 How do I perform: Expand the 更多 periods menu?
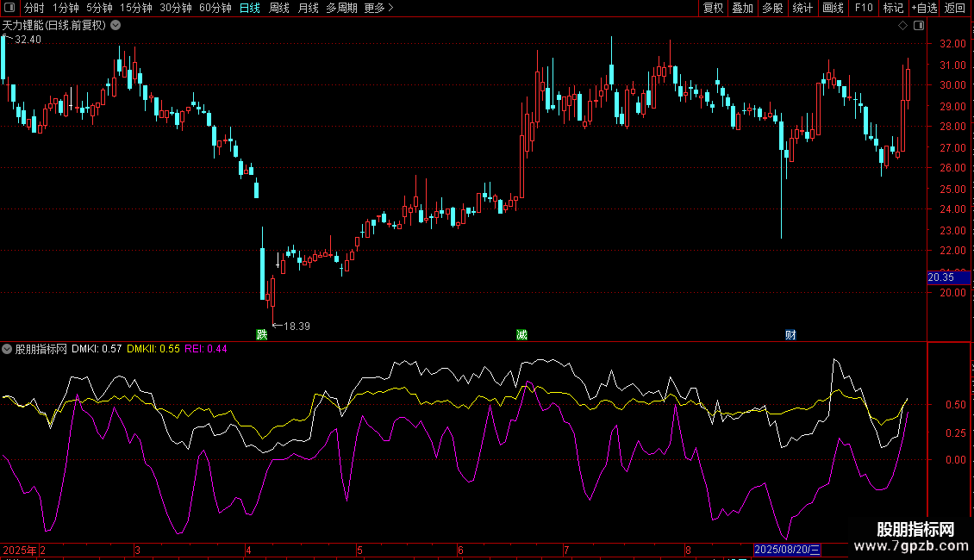point(378,8)
